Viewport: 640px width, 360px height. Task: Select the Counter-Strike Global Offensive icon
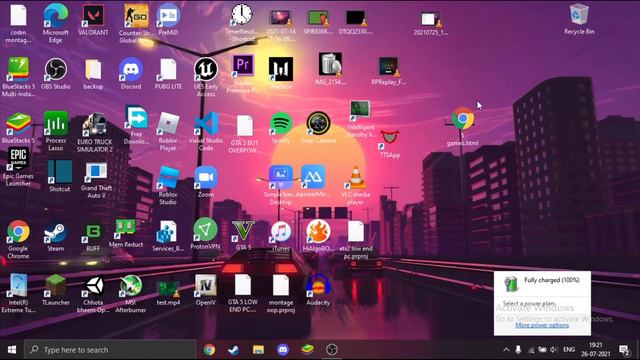point(136,17)
